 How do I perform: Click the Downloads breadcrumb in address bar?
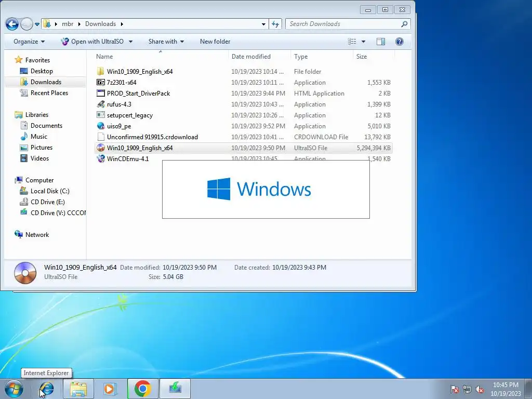tap(100, 24)
